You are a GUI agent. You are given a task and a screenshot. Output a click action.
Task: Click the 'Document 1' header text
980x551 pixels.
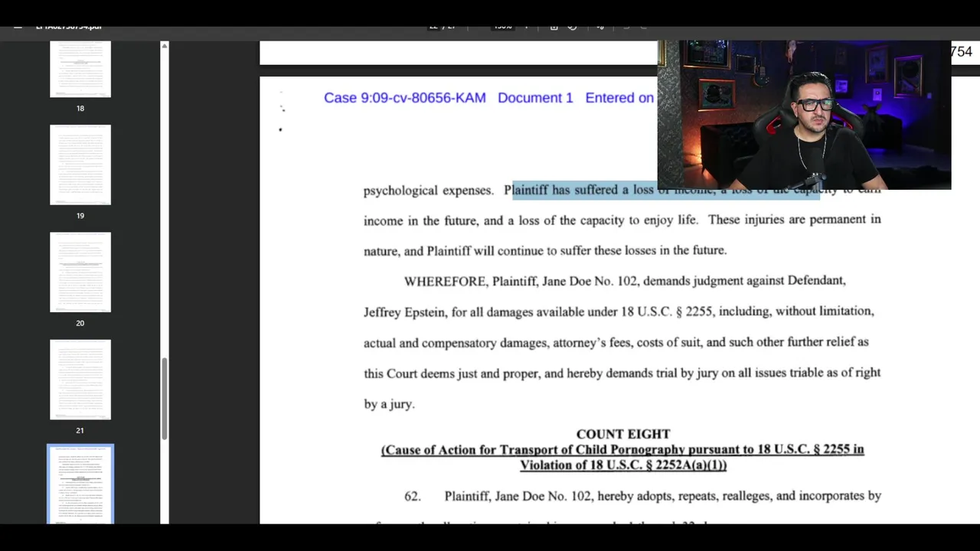point(535,98)
